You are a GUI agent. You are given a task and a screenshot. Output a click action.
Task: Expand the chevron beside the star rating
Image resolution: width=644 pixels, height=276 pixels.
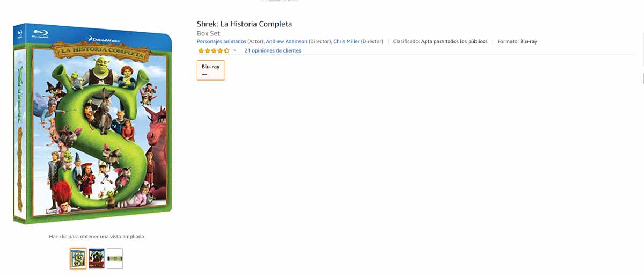(235, 51)
